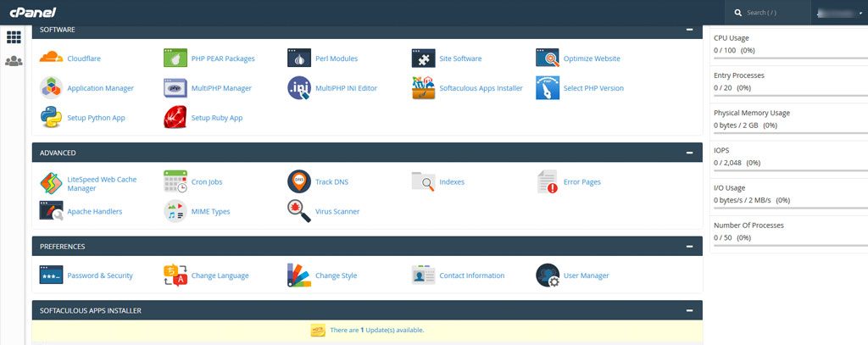
Task: Collapse the Preferences section
Action: pos(690,247)
